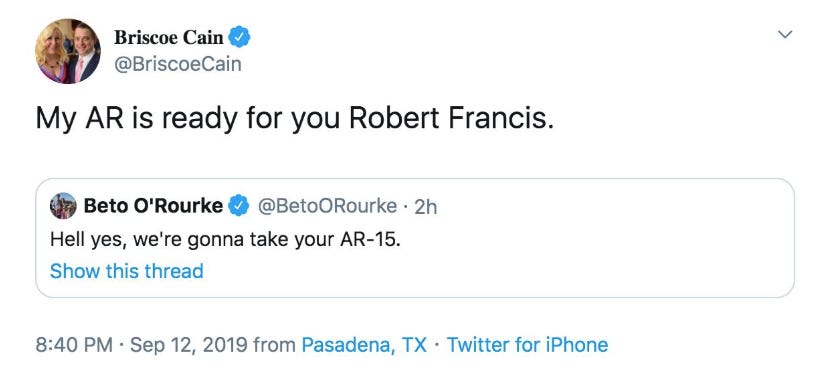Viewport: 813px width, 370px height.
Task: Click the verified badge beside Beto O'Rourke
Action: pyautogui.click(x=239, y=206)
